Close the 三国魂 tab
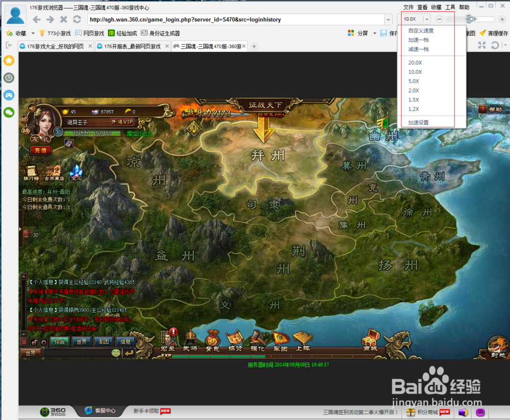Screen dimensions: 510x420 click(244, 46)
